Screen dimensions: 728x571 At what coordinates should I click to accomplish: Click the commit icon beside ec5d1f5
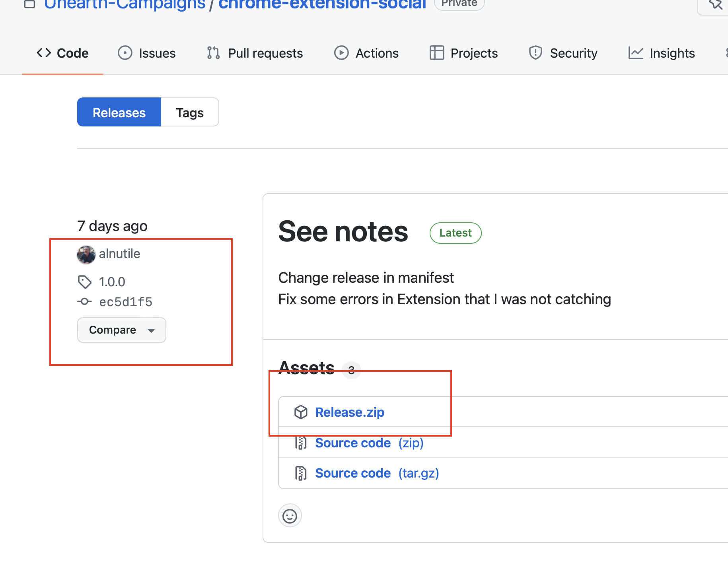(84, 301)
